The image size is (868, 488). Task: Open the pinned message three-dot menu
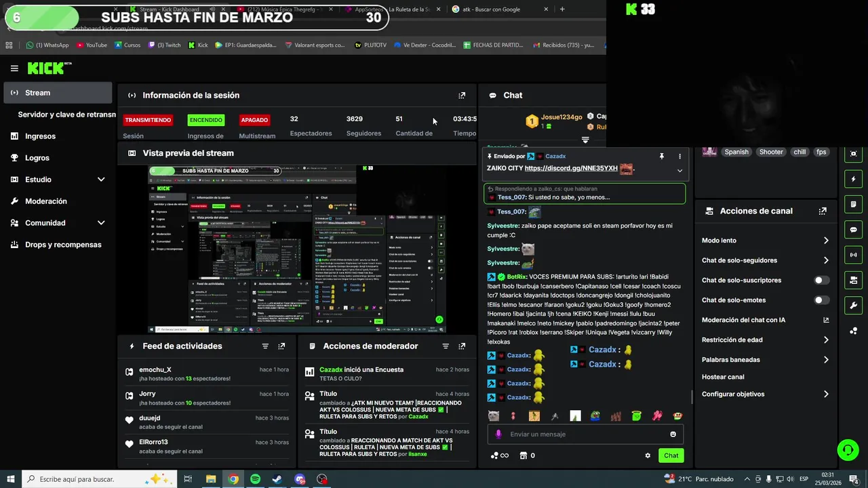679,157
